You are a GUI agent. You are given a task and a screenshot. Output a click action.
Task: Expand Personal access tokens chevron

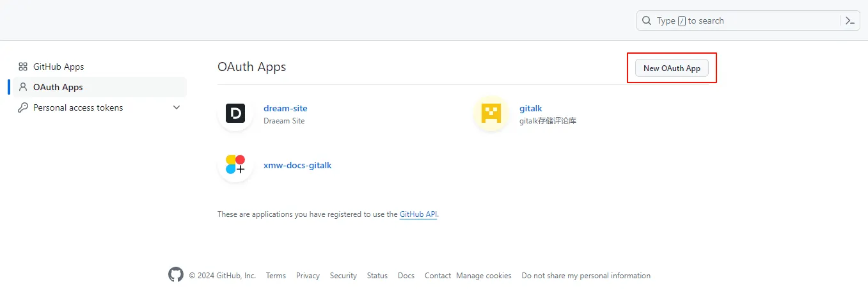[177, 107]
